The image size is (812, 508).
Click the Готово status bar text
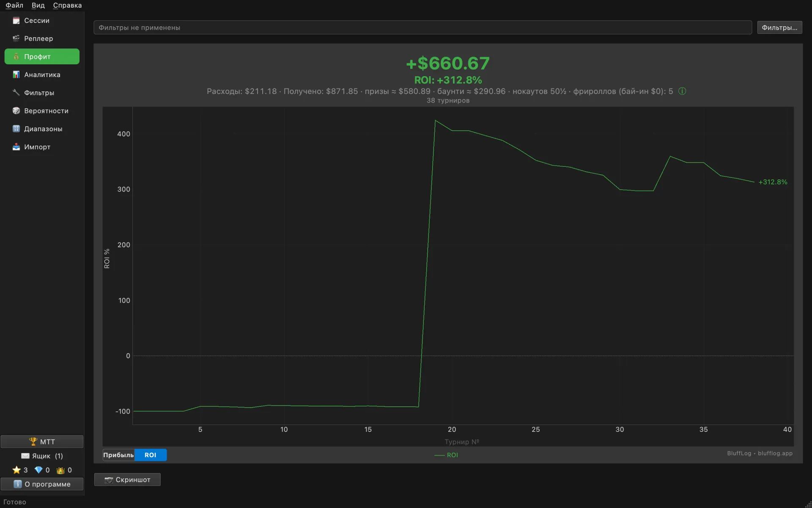15,502
